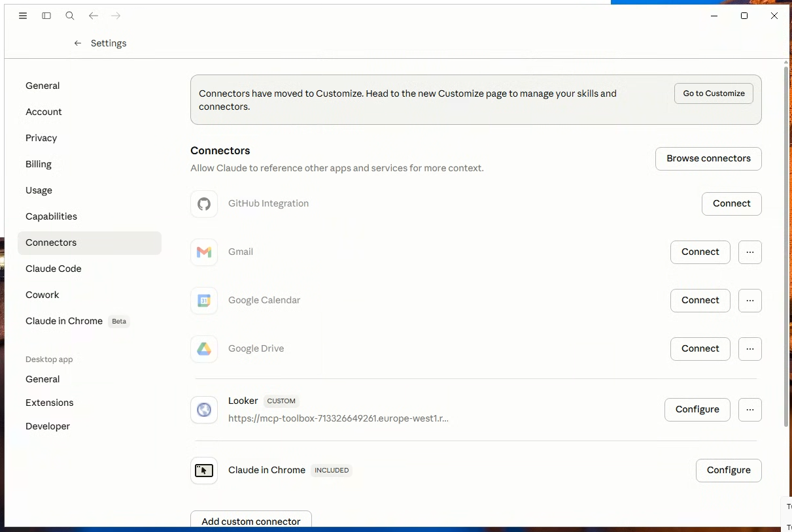Minimize the settings window
Screen dimensions: 792x532
click(714, 16)
